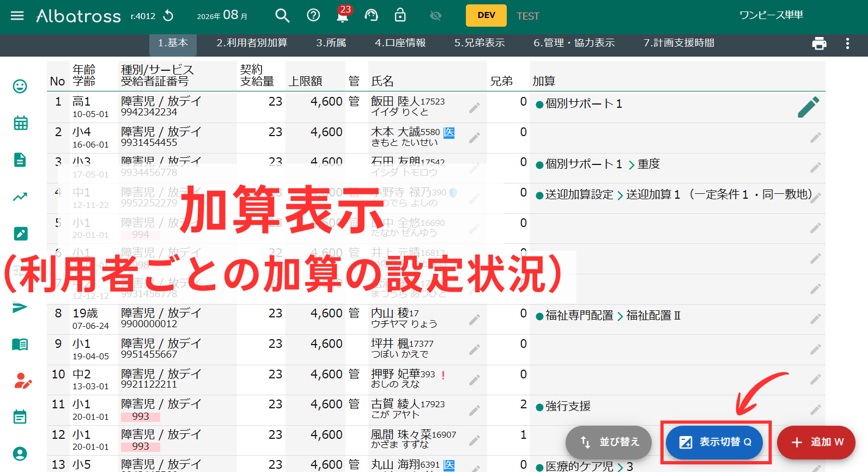Open the send arrow sidebar icon
Viewport: 868px width, 472px height.
[x=20, y=307]
